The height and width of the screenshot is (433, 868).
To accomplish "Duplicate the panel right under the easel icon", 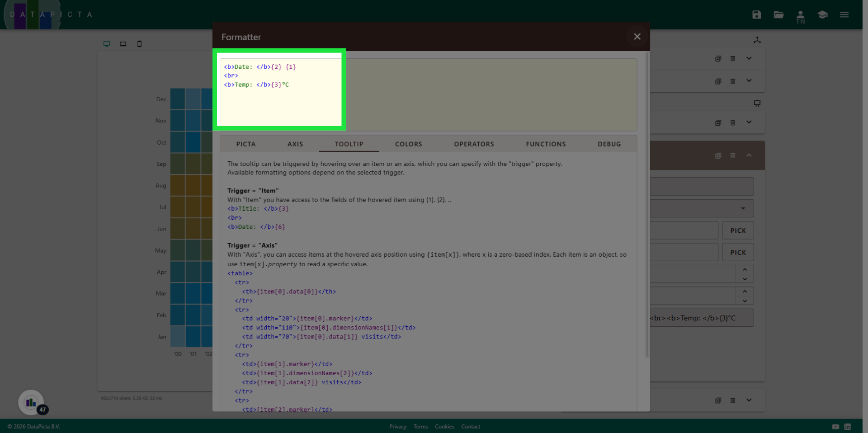I will pos(718,122).
